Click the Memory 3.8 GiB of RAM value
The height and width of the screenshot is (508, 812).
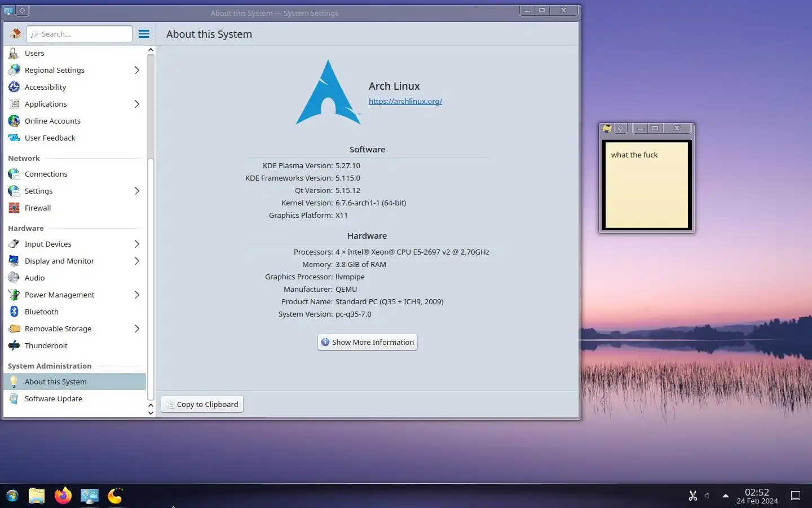tap(361, 264)
